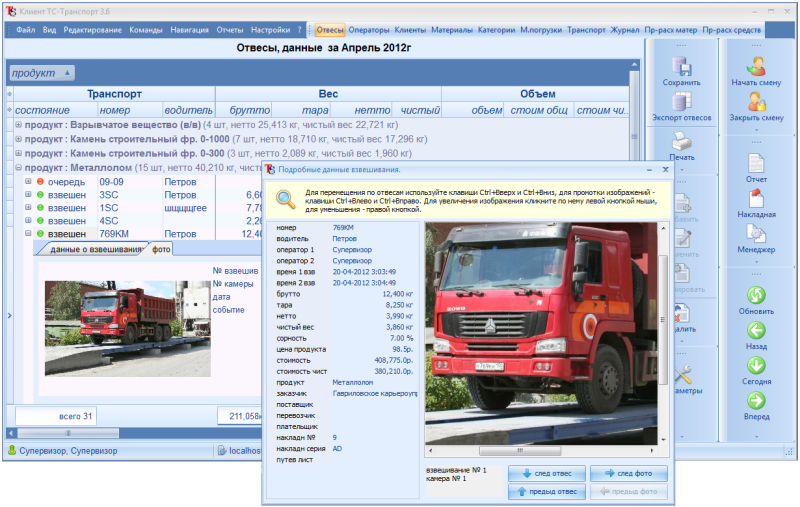Open the Накладная icon

pyautogui.click(x=756, y=198)
